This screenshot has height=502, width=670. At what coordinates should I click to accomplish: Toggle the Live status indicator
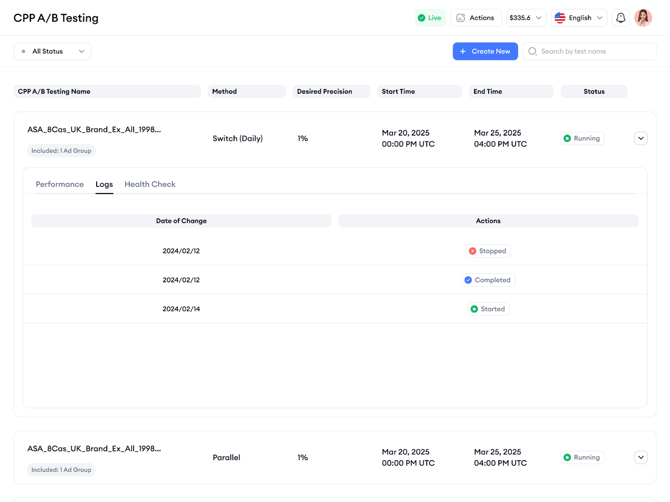(x=429, y=18)
